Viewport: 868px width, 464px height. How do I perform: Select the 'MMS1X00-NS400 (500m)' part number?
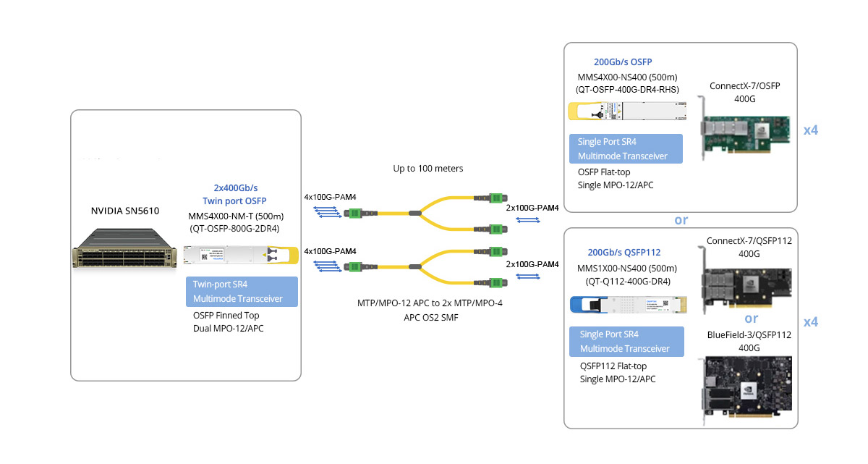[627, 268]
